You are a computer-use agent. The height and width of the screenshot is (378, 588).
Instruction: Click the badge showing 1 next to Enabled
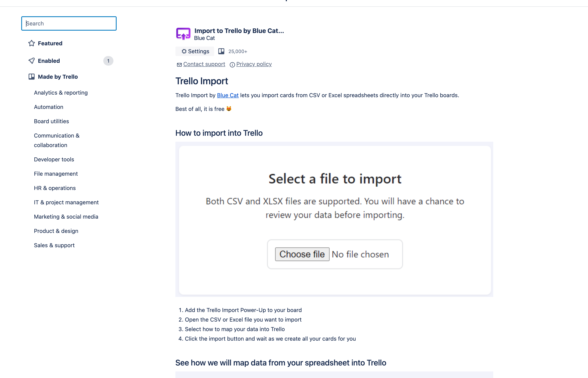click(x=108, y=61)
